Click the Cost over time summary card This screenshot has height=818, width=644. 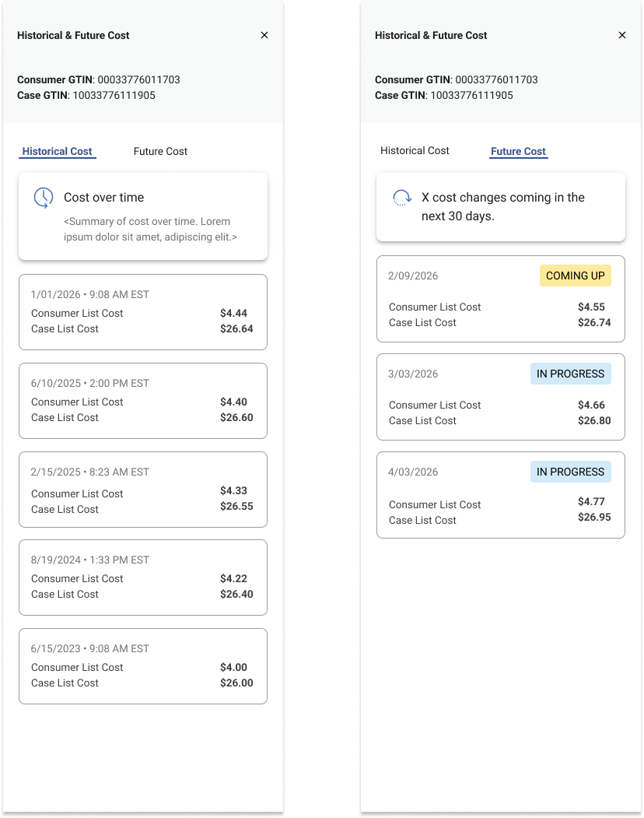(143, 216)
